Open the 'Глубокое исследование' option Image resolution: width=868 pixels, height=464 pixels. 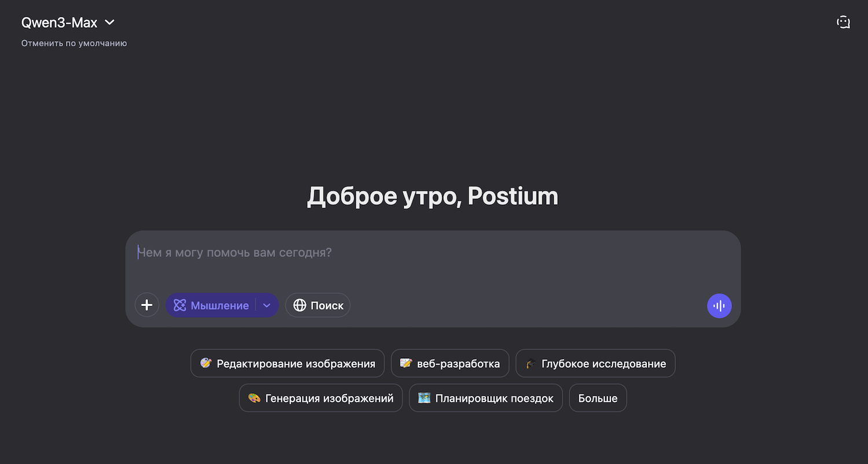[595, 363]
